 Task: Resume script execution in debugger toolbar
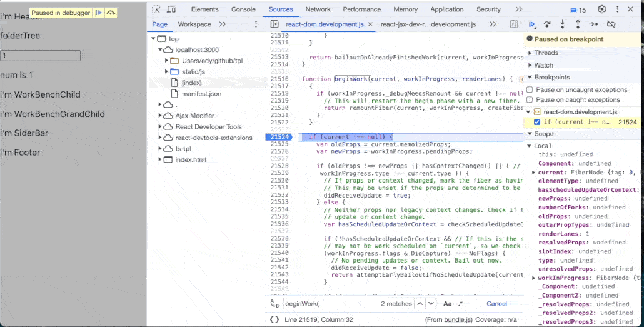(532, 24)
